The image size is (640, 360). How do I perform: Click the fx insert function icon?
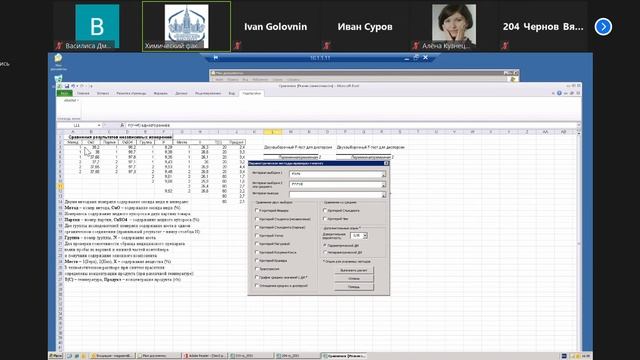[122, 125]
